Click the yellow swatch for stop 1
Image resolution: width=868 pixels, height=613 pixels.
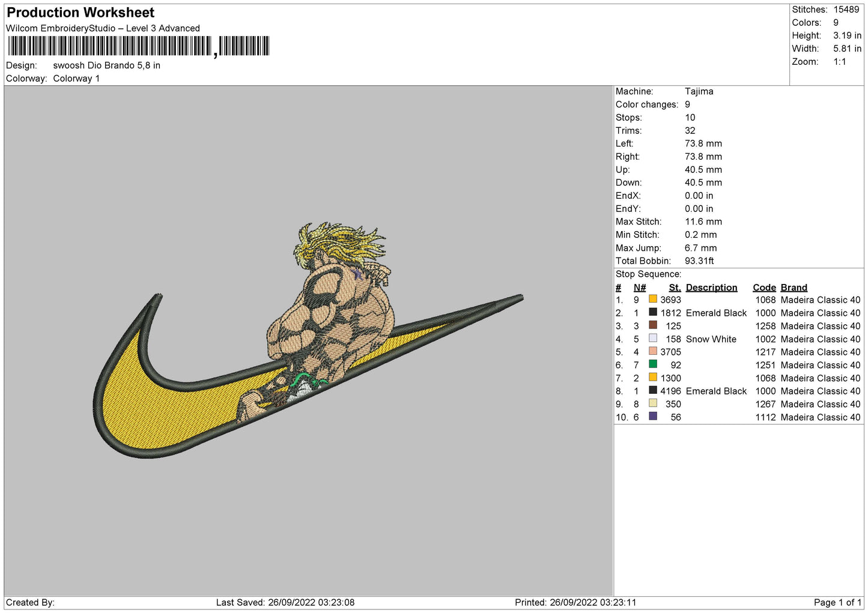[652, 299]
